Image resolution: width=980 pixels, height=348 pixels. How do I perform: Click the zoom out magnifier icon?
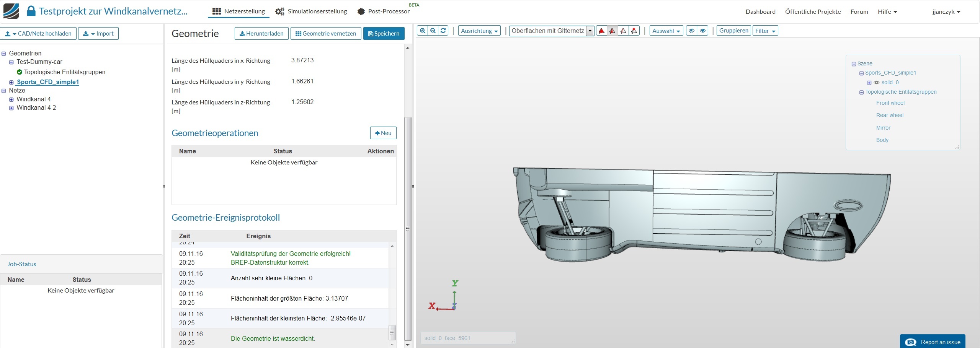click(x=433, y=31)
